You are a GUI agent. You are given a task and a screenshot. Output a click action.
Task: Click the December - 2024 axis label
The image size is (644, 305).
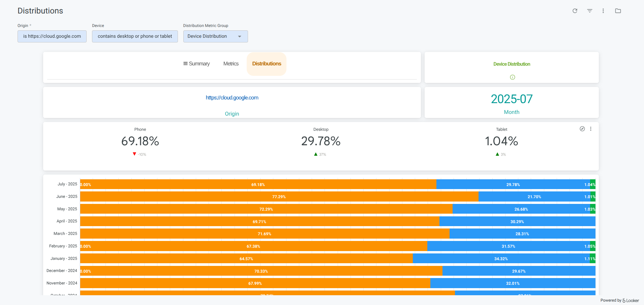point(62,271)
